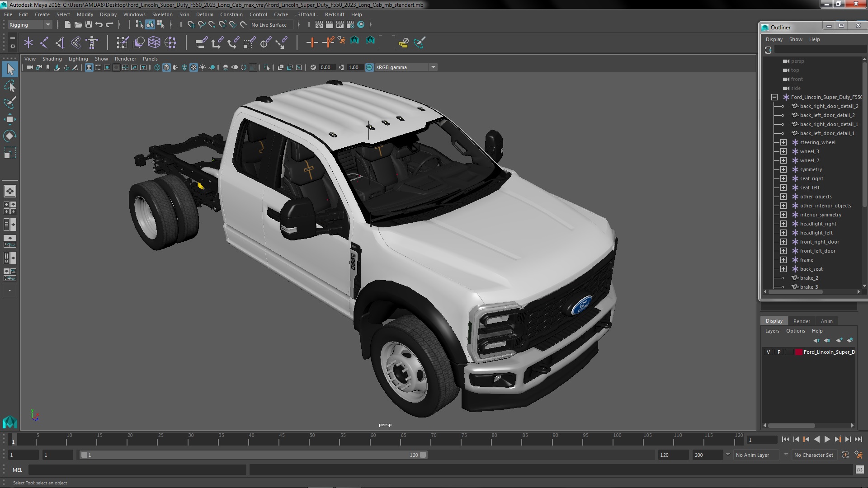Activate the Move tool in toolbox
This screenshot has height=488, width=868.
[10, 119]
